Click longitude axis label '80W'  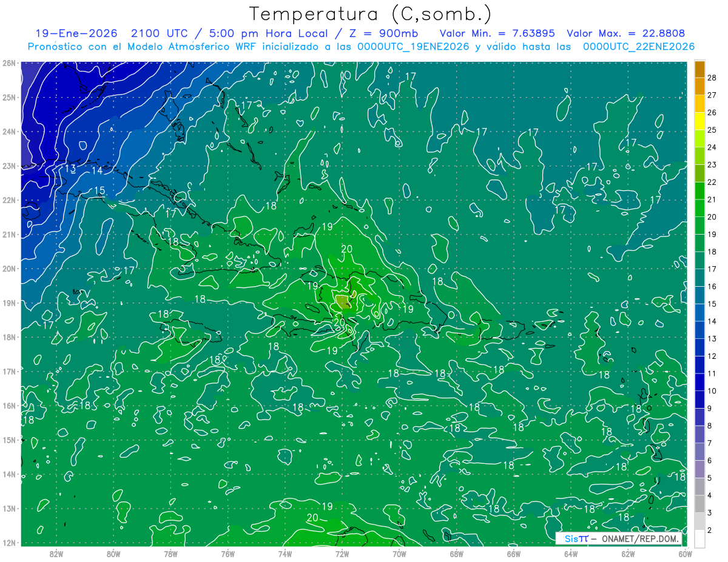click(113, 554)
